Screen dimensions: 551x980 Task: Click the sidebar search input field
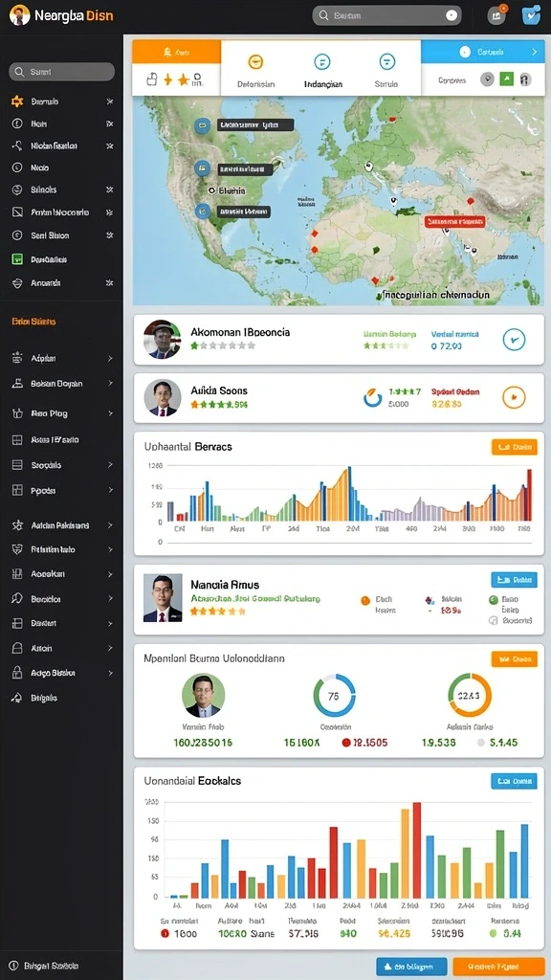62,72
